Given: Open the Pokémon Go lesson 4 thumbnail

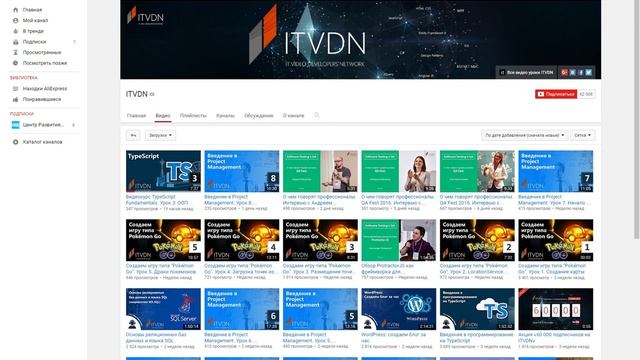Looking at the screenshot, I should [242, 240].
